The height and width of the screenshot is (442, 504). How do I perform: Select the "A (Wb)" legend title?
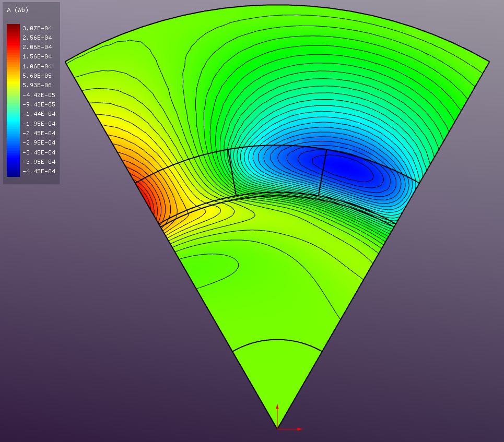tap(18, 10)
